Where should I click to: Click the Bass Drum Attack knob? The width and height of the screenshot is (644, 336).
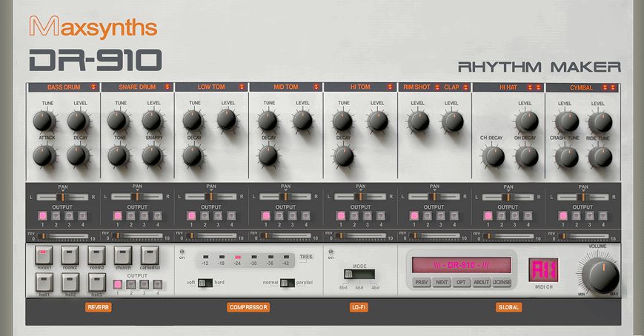[44, 155]
